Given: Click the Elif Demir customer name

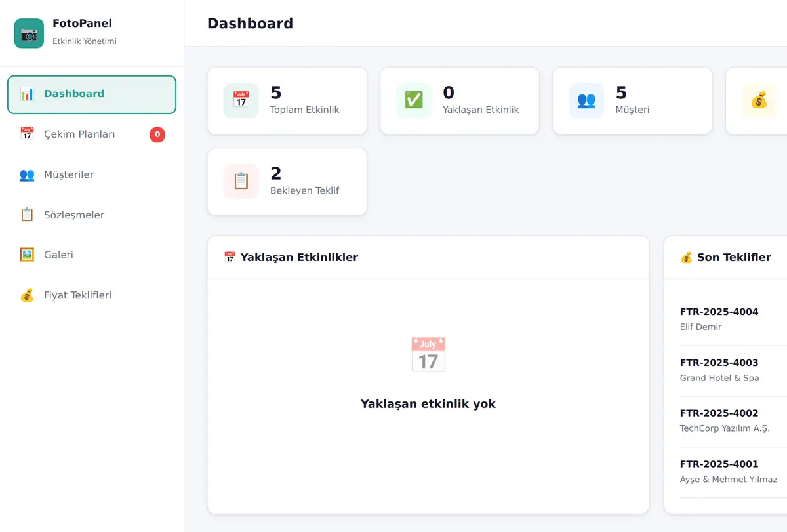Looking at the screenshot, I should 700,327.
